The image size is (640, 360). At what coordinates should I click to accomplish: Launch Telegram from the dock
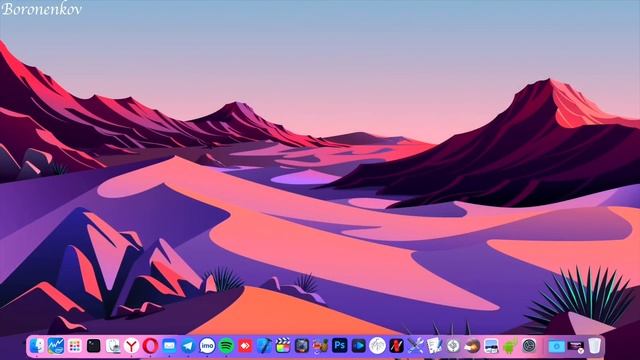point(188,346)
